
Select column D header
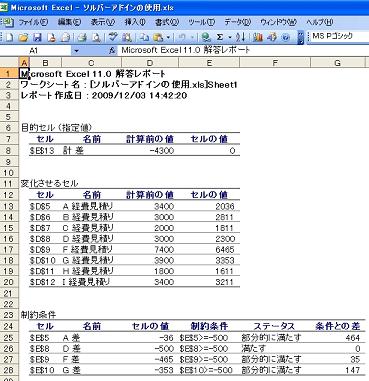[x=150, y=63]
